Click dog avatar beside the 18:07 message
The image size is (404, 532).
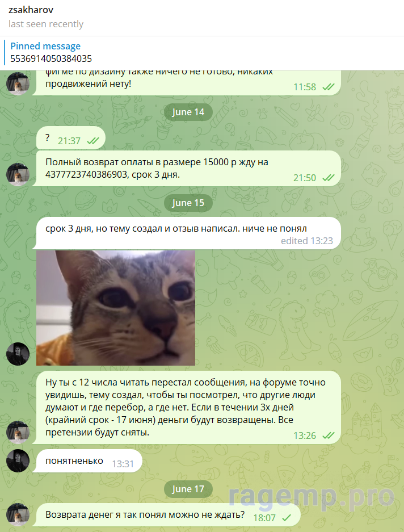pos(18,515)
